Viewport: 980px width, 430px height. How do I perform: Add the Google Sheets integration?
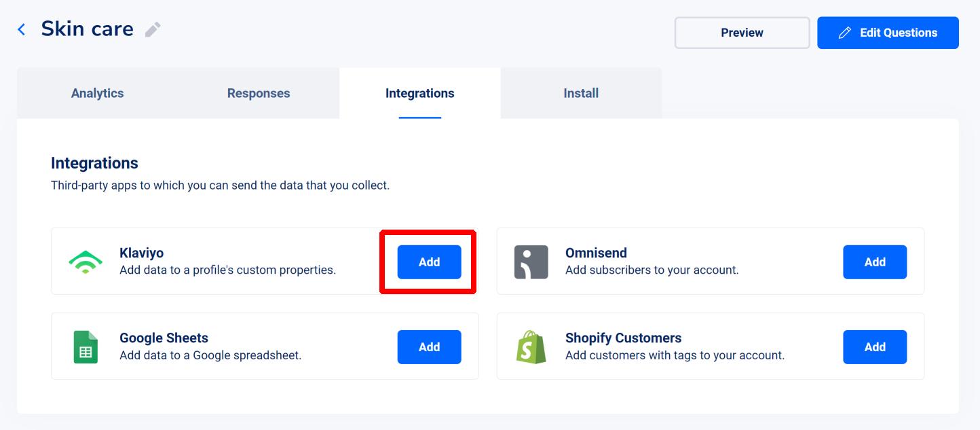[429, 347]
